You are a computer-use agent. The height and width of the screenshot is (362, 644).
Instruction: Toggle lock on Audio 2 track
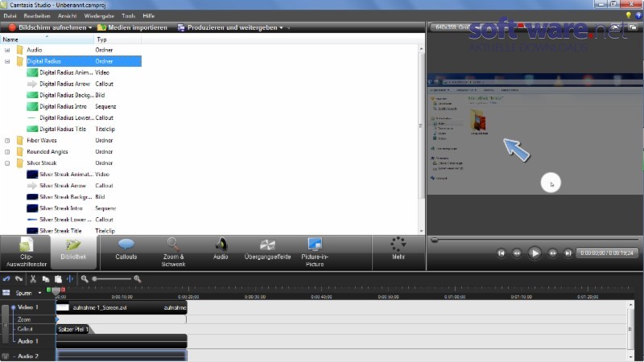coord(6,356)
